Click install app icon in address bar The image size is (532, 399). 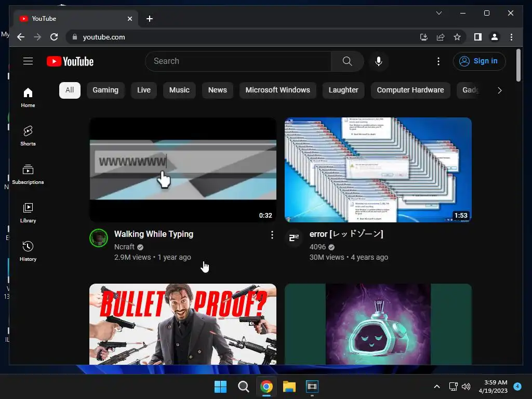424,37
